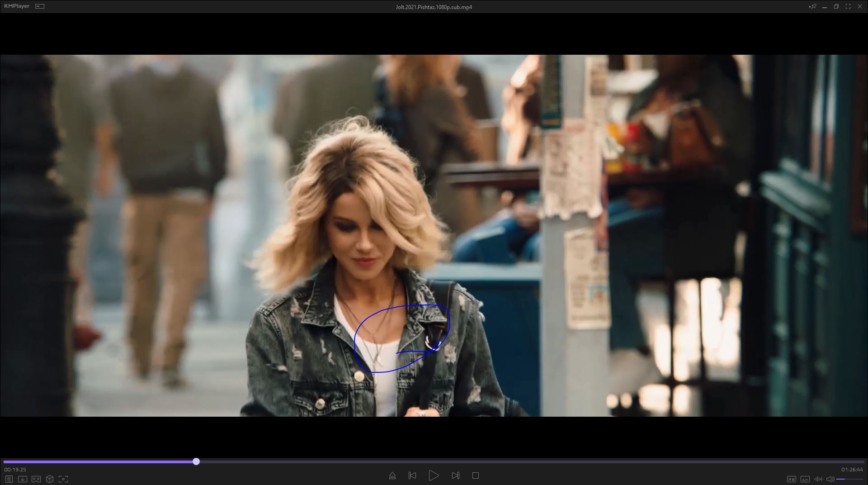Click the eject/open file icon
Image resolution: width=868 pixels, height=485 pixels.
coord(392,475)
